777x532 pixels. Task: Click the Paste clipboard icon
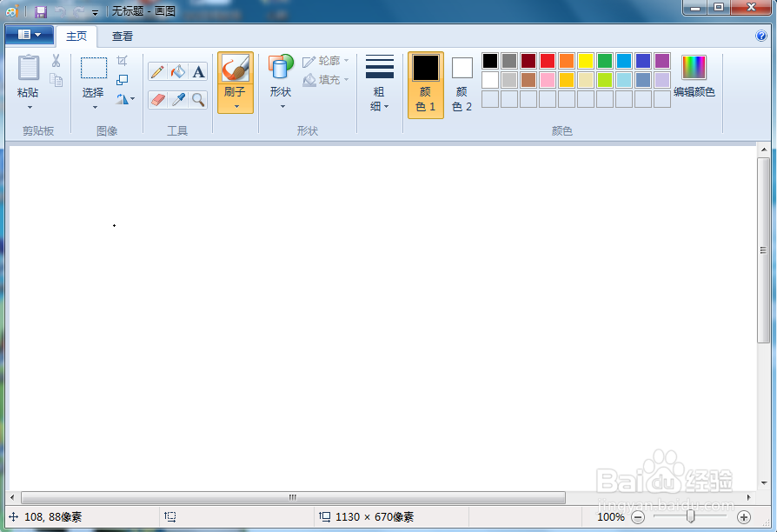point(28,68)
